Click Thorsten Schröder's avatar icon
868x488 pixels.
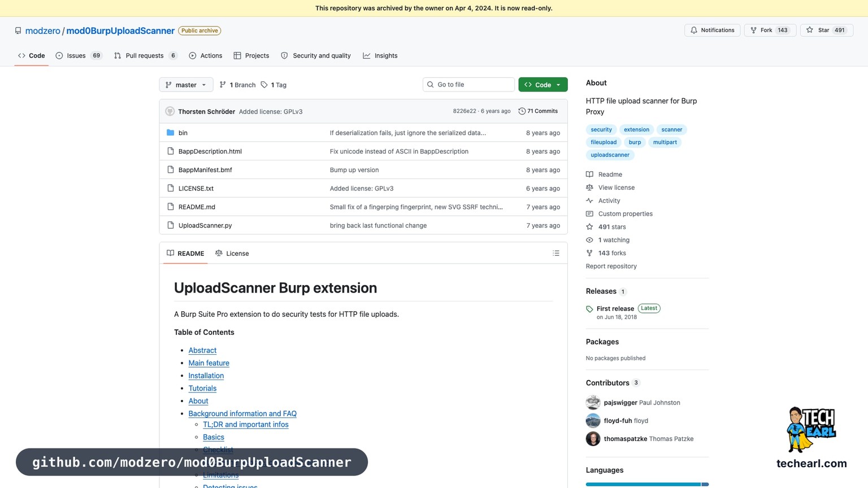(x=170, y=111)
